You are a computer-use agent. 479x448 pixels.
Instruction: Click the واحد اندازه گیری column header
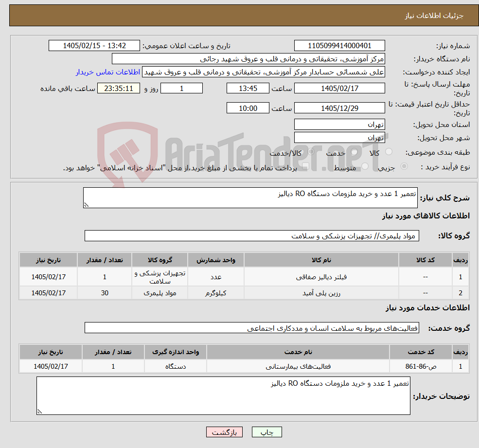pyautogui.click(x=176, y=352)
